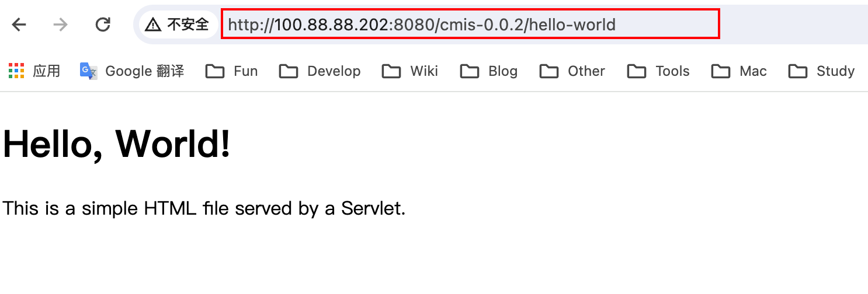Expand the Develop bookmarks folder

tap(320, 71)
